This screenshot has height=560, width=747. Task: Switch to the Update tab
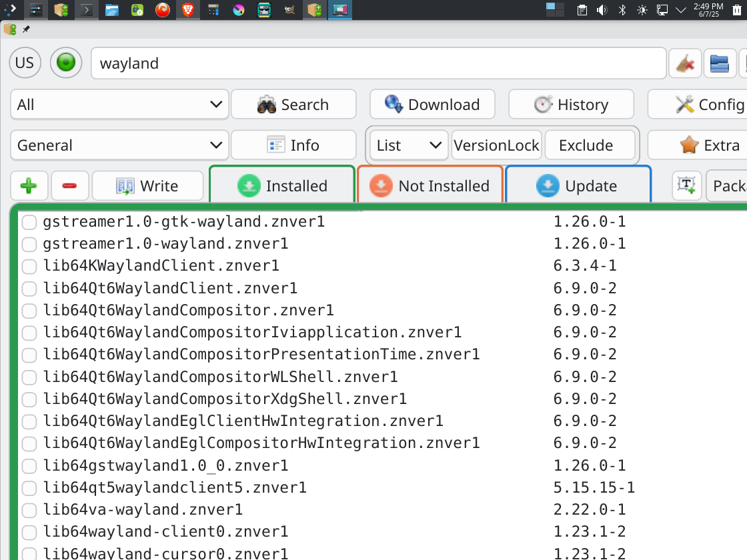(578, 186)
